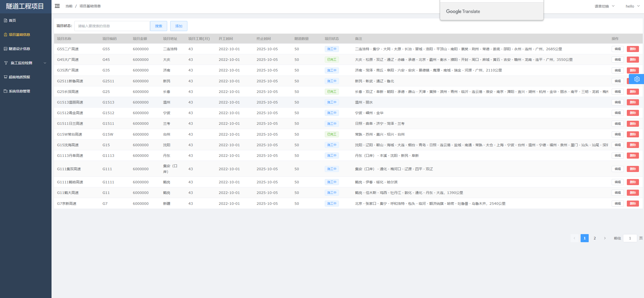Viewport: 644px width, 298px height.
Task: Edit the G2511新鲁高速 row
Action: click(618, 81)
